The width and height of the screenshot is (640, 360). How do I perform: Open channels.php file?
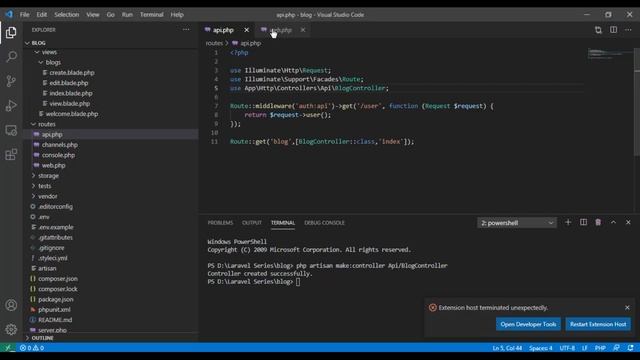click(x=60, y=144)
